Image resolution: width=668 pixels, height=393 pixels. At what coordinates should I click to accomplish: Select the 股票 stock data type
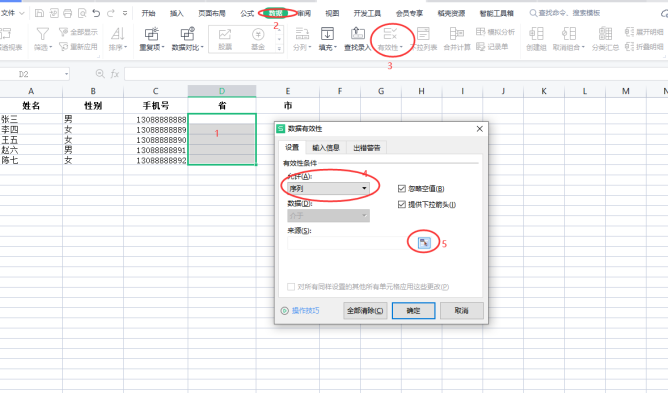[x=225, y=39]
